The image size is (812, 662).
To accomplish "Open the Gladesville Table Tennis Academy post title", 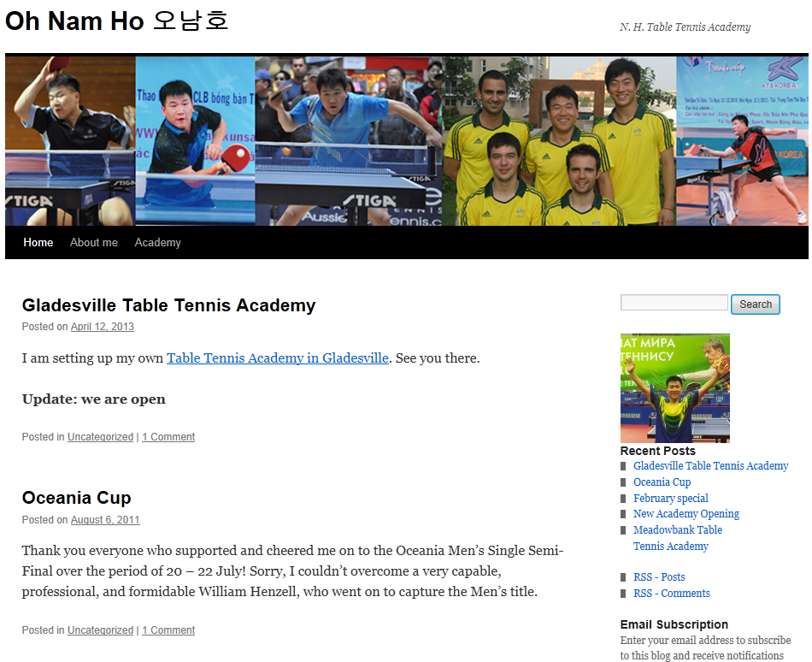I will [x=169, y=305].
